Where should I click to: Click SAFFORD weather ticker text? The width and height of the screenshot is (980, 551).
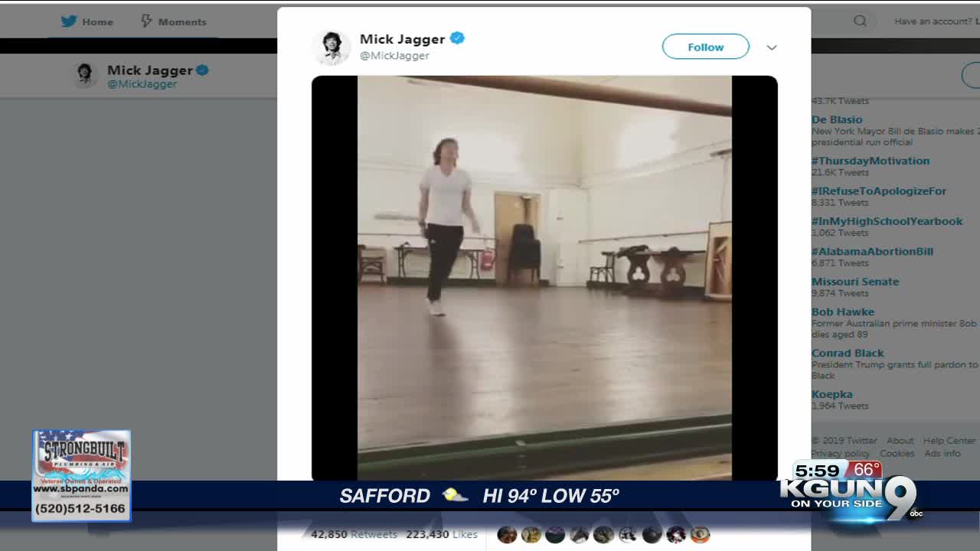click(385, 496)
